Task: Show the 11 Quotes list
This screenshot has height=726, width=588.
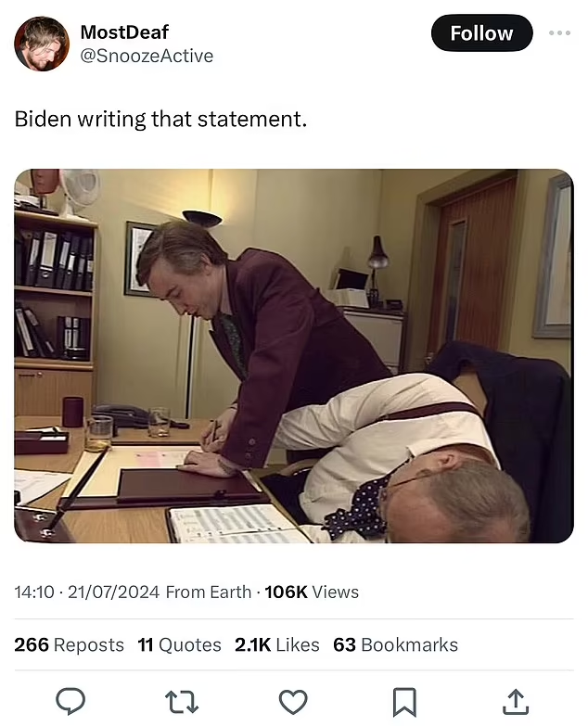Action: pos(179,644)
